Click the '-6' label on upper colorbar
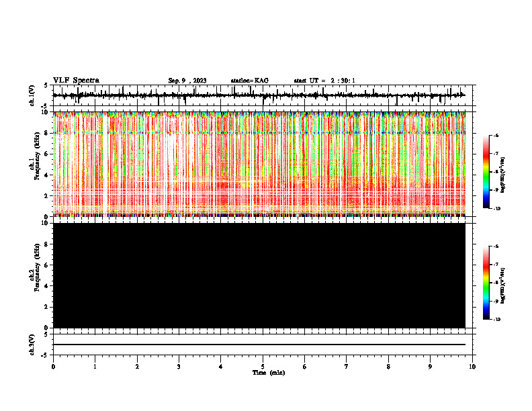532x411 pixels. coord(496,136)
